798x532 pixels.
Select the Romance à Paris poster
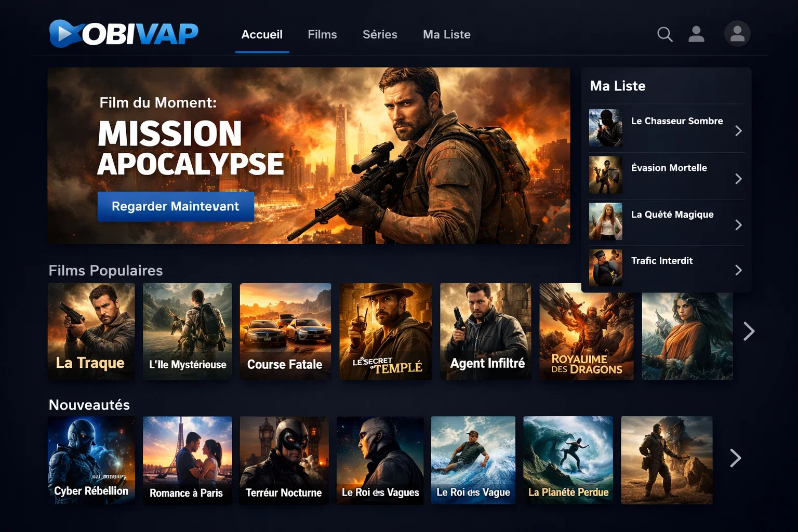coord(187,460)
